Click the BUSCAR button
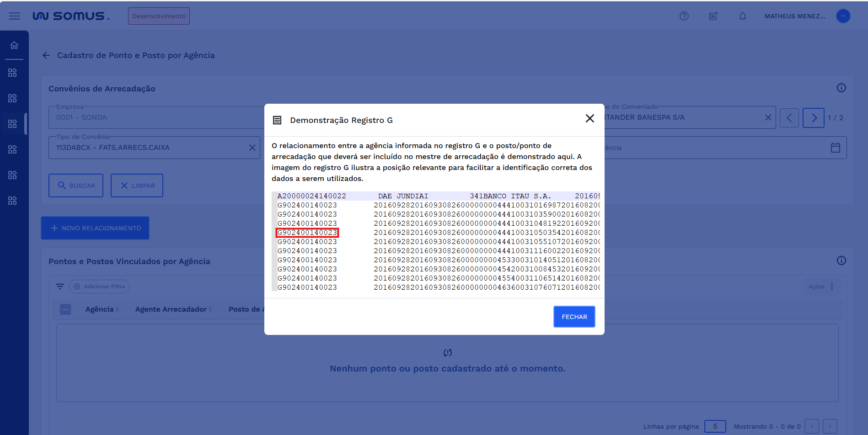This screenshot has height=435, width=868. 76,186
